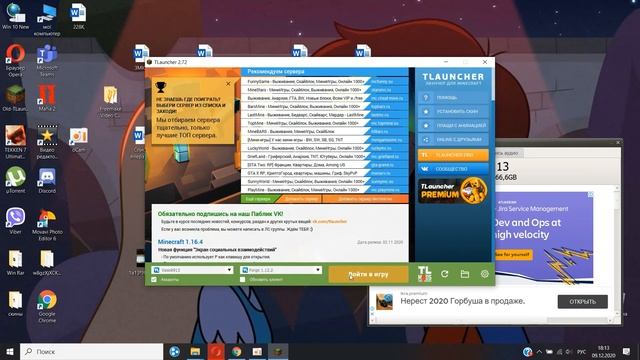Click Добавить сервер бесплатно button

tap(365, 199)
